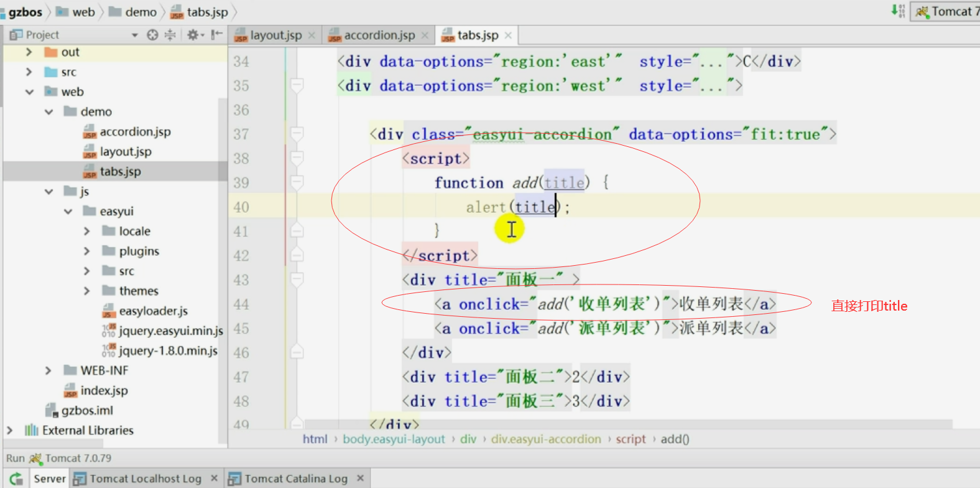Image resolution: width=980 pixels, height=488 pixels.
Task: Expand the plugins folder chevron
Action: point(87,251)
